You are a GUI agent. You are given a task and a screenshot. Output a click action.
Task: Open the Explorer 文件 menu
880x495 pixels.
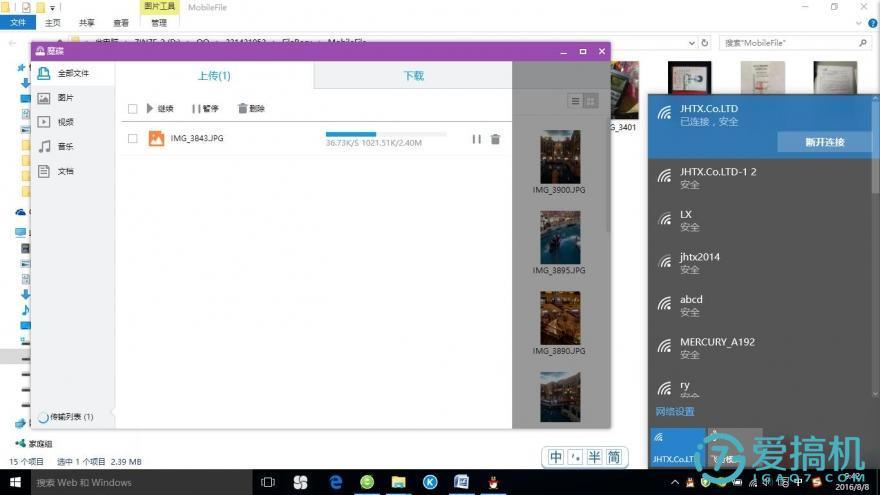18,22
